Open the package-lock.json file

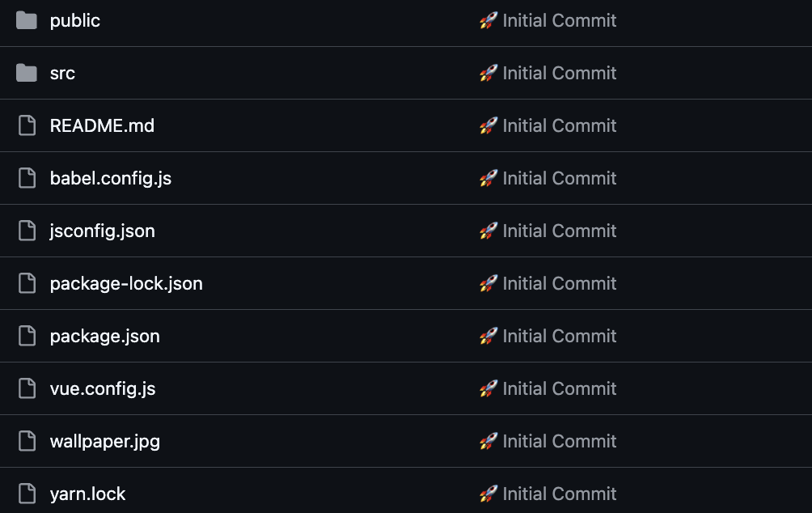coord(126,283)
